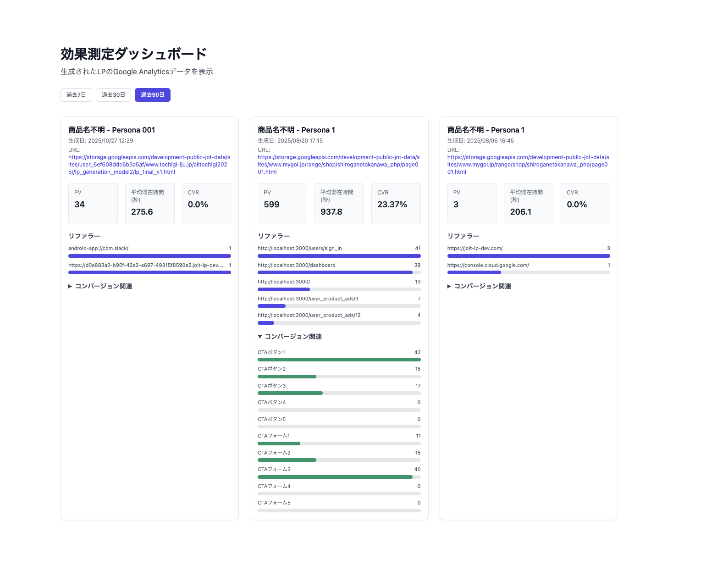
Task: Select the 過去30日 time filter
Action: pos(113,94)
